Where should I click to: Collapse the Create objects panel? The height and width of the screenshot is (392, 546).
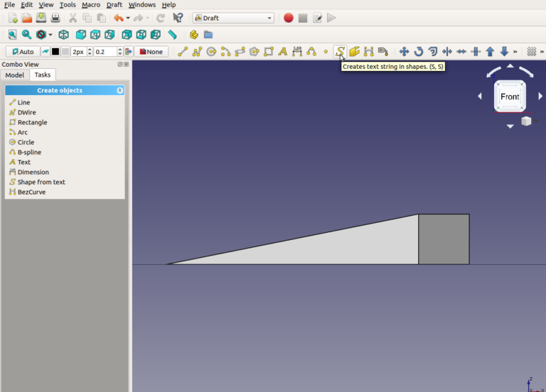click(120, 91)
